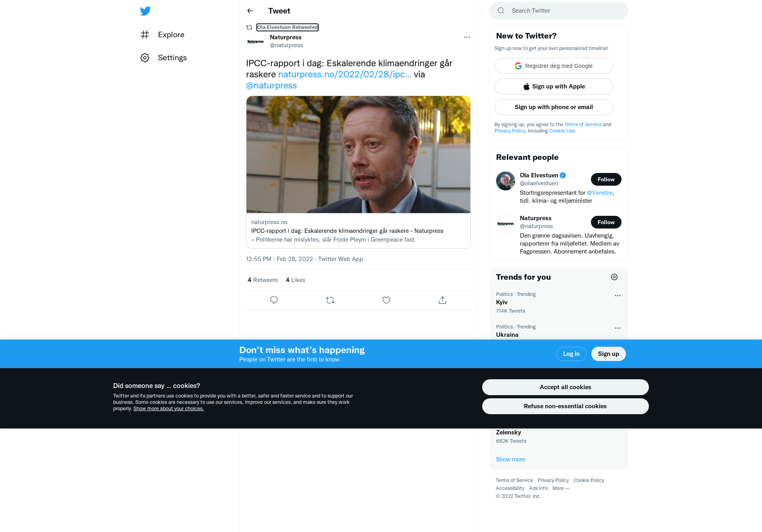This screenshot has width=762, height=532.
Task: Follow Ola Elvestuen
Action: (606, 179)
